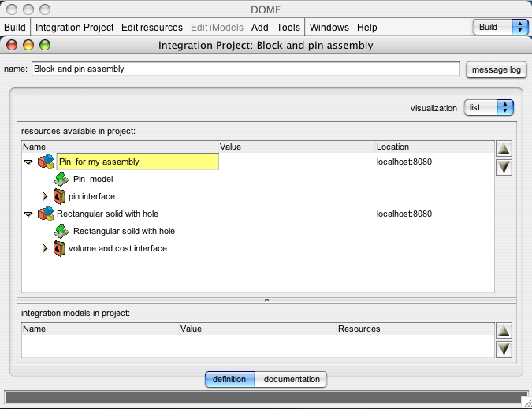Open the Integration Project menu
This screenshot has width=532, height=409.
[x=74, y=27]
